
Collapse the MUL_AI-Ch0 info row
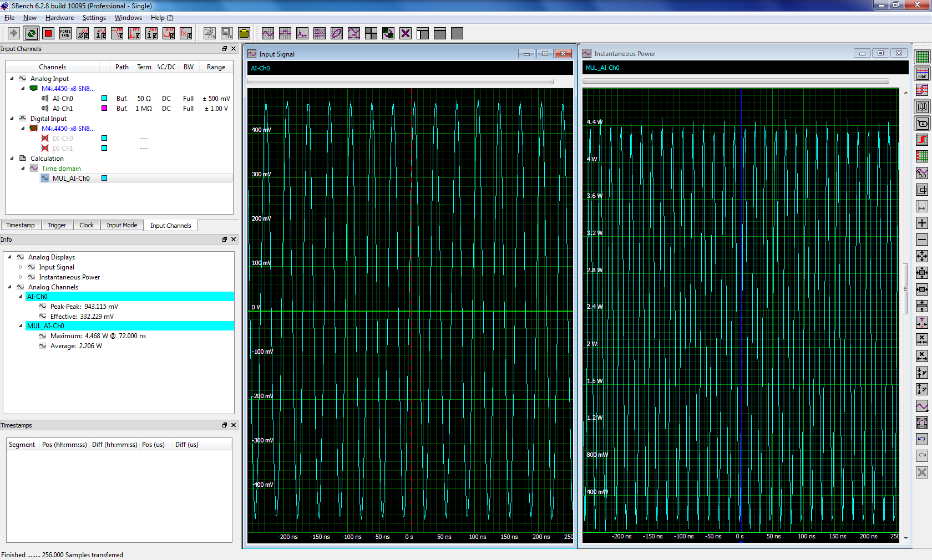tap(21, 326)
